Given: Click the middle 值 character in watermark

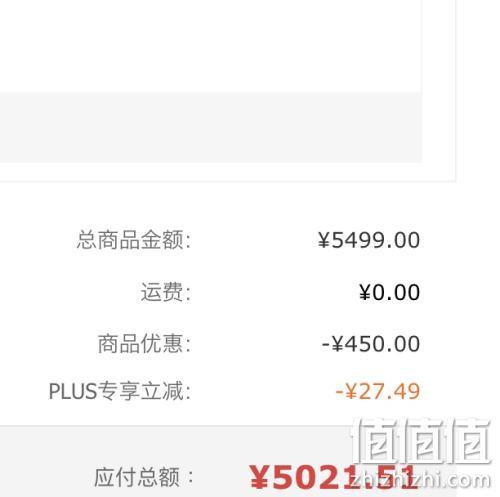Looking at the screenshot, I should coord(426,441).
